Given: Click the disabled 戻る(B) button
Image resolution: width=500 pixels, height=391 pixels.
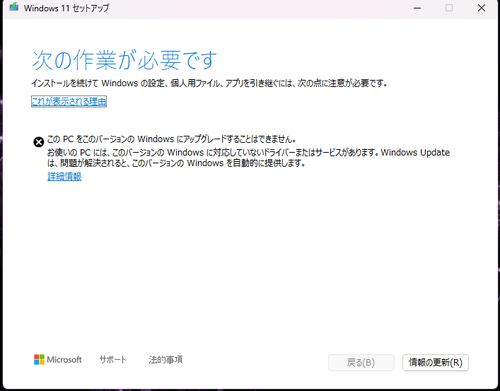Looking at the screenshot, I should [x=361, y=362].
